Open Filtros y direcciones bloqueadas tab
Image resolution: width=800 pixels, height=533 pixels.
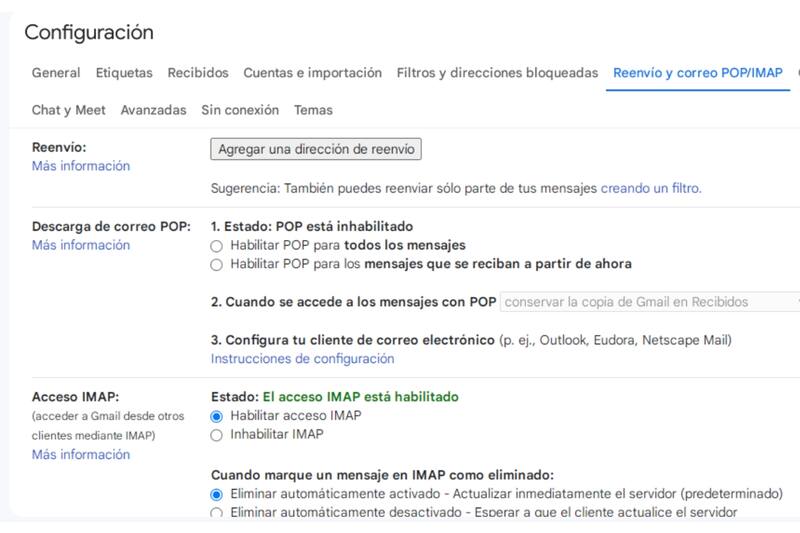[x=497, y=73]
